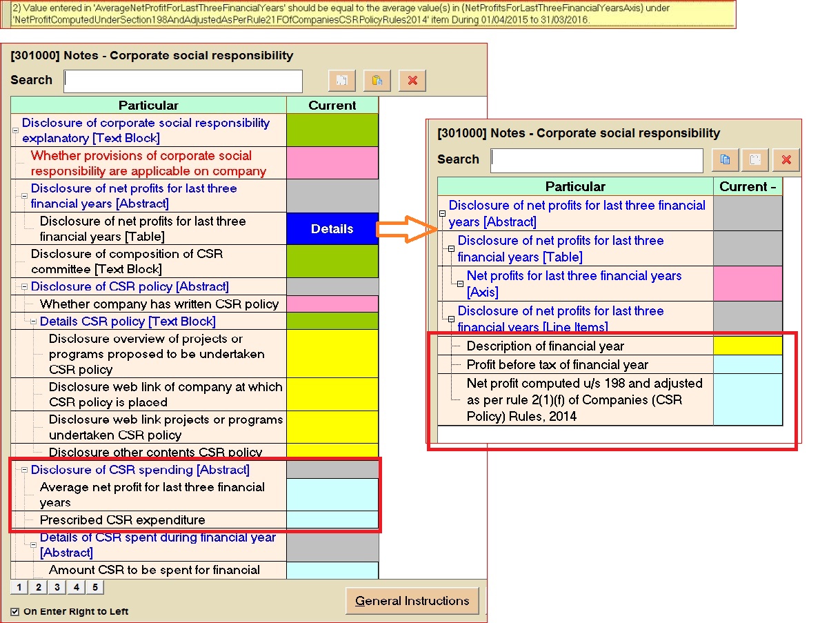Collapse 'Details CSR policy [Text Block]' node
840x623 pixels.
point(33,322)
